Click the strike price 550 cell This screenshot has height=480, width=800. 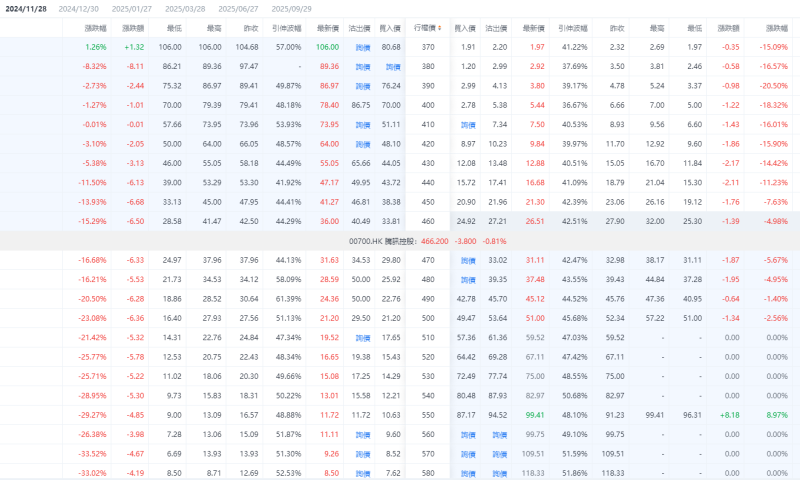pyautogui.click(x=428, y=415)
